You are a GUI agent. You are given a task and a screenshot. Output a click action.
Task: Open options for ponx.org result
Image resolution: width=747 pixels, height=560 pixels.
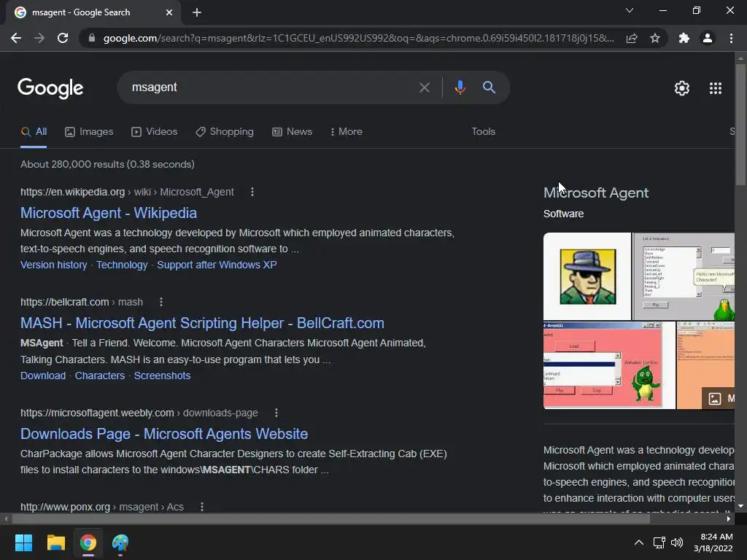(202, 507)
